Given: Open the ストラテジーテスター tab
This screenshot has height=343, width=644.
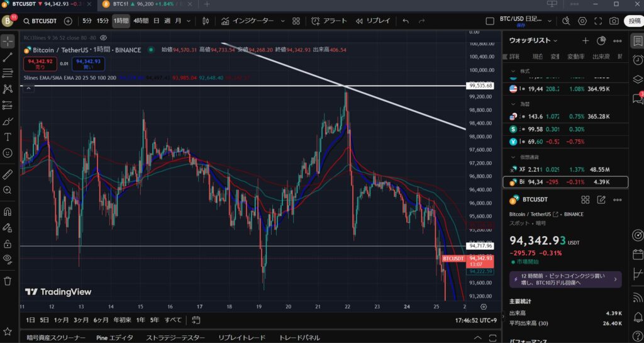Looking at the screenshot, I should coord(175,338).
